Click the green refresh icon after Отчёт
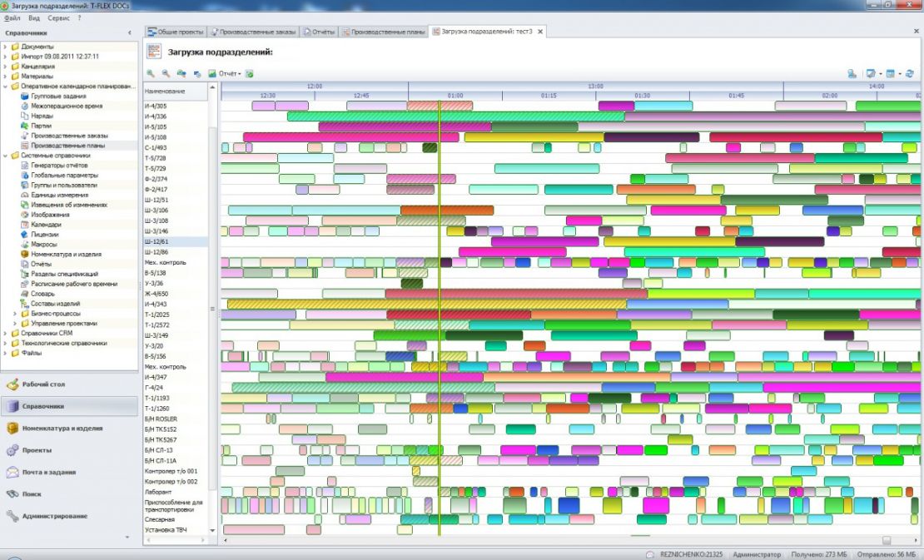This screenshot has height=560, width=924. [x=249, y=73]
